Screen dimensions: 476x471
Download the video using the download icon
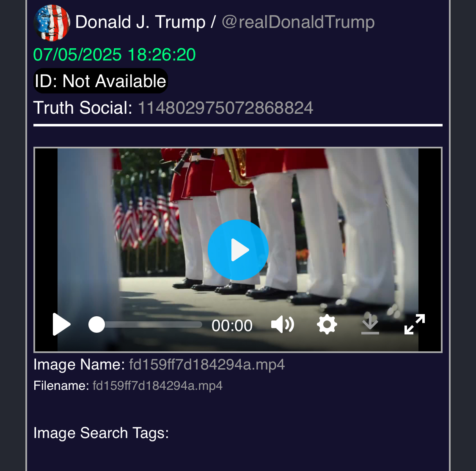coord(370,325)
